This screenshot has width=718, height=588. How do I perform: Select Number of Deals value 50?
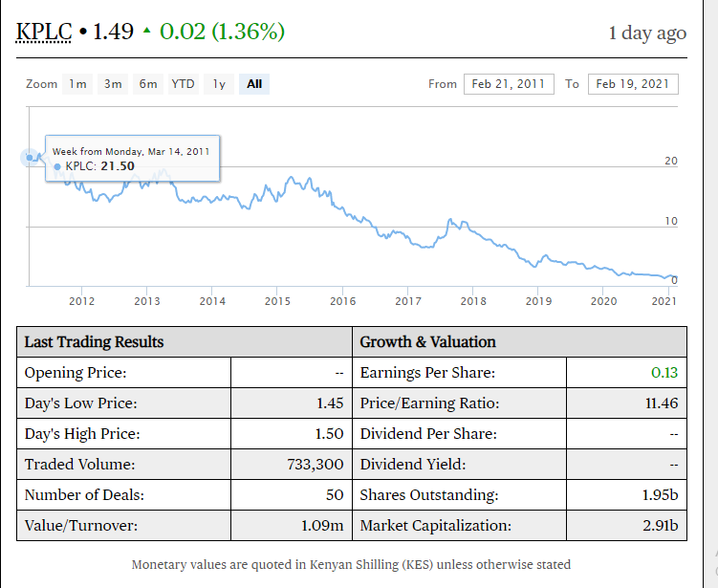[x=335, y=495]
